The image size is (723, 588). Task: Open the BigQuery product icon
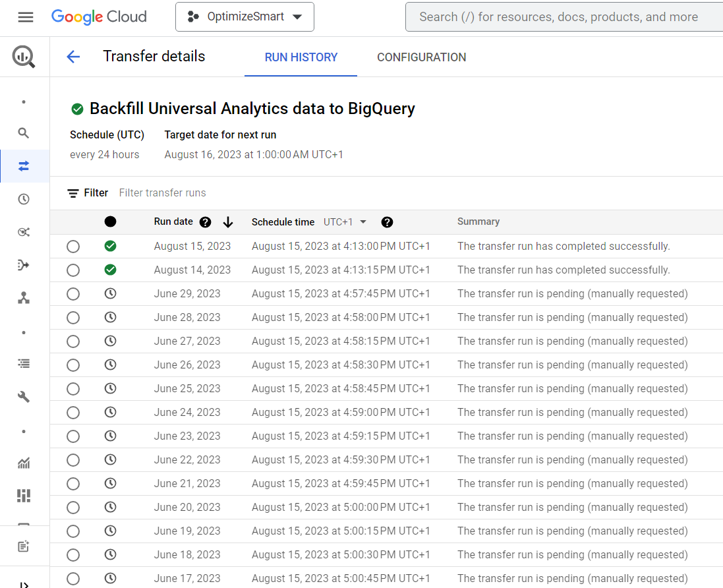tap(24, 57)
